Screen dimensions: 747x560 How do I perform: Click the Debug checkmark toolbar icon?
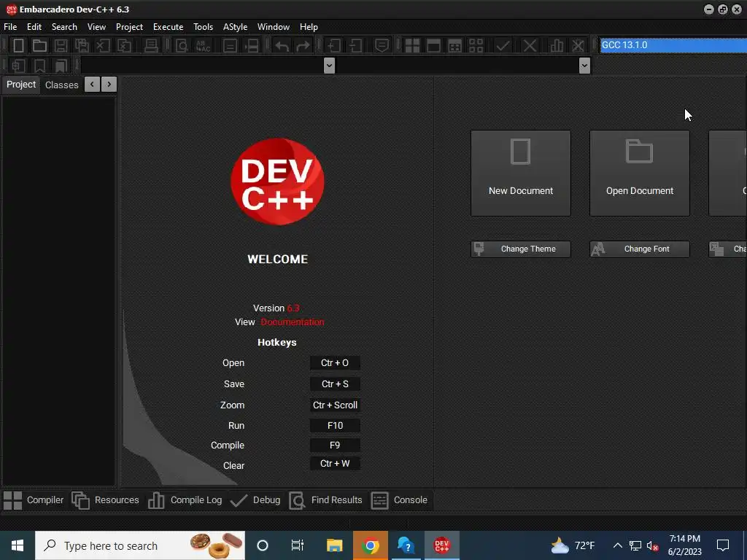coord(503,46)
